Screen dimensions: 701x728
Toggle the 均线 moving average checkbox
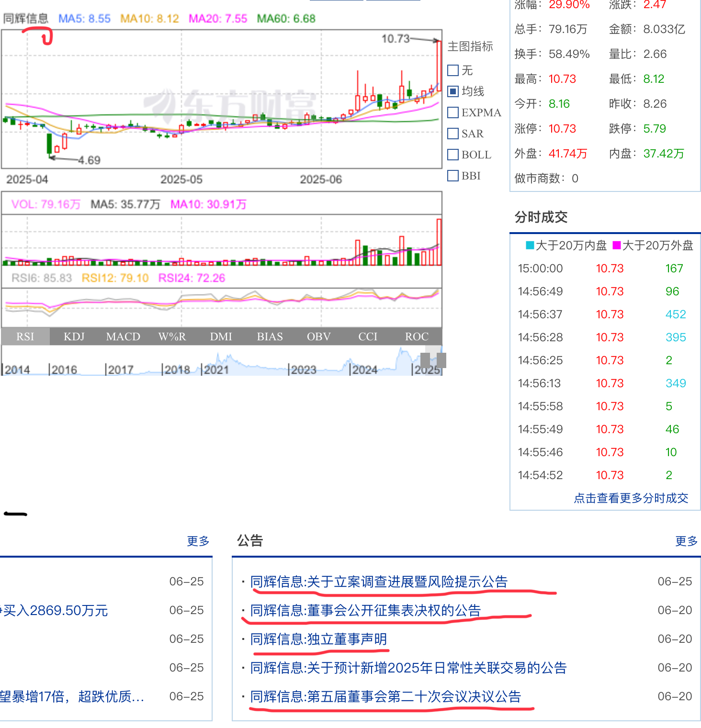[x=453, y=91]
